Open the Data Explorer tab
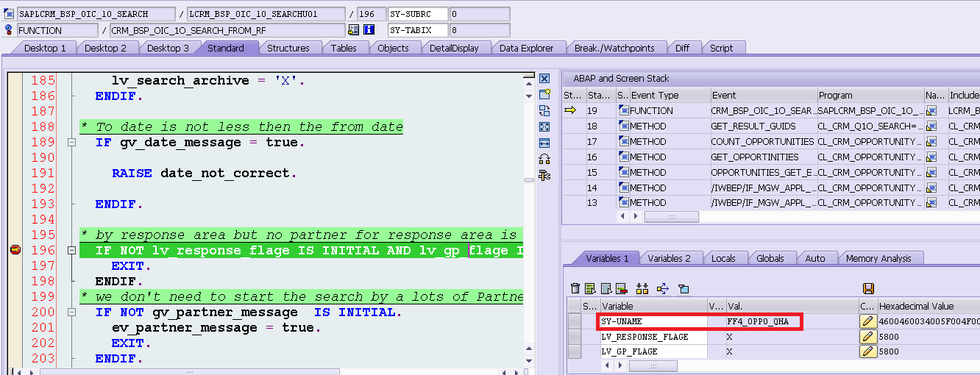Viewport: 980px width, 375px height. point(527,48)
